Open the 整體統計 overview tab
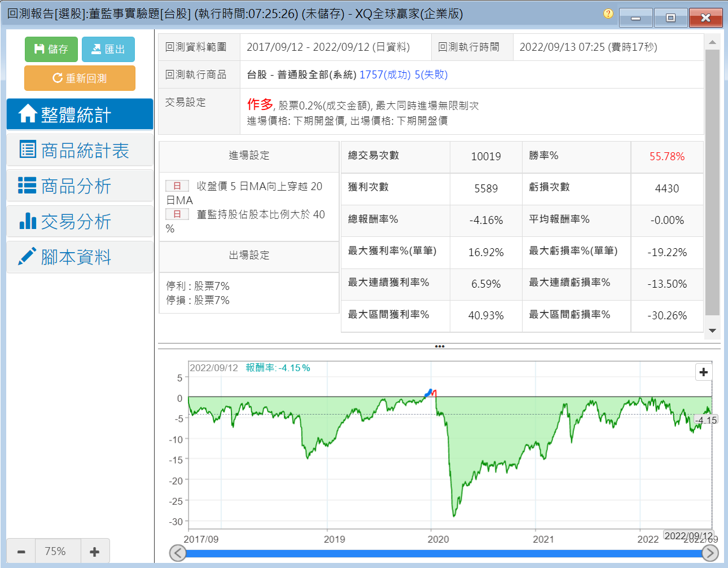Viewport: 728px width, 568px height. 80,115
